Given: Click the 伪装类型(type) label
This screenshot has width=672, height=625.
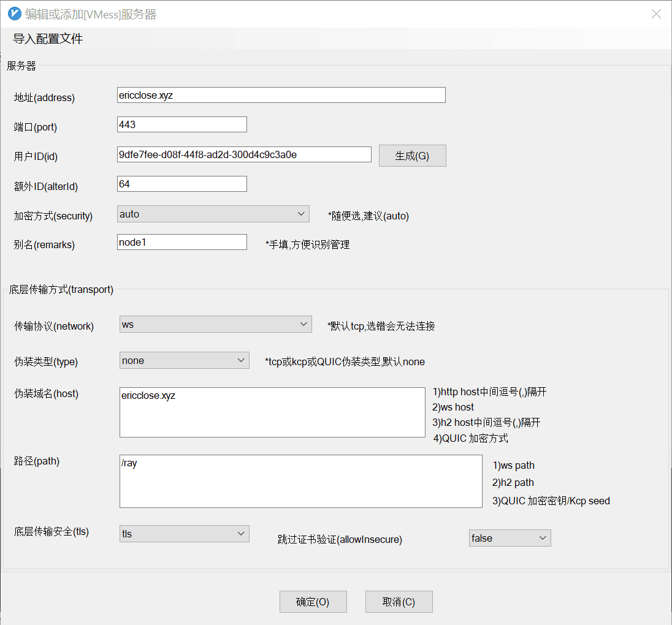Looking at the screenshot, I should (46, 362).
